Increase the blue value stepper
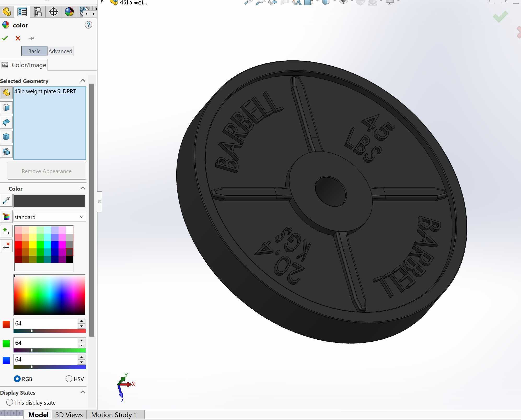 pyautogui.click(x=82, y=357)
